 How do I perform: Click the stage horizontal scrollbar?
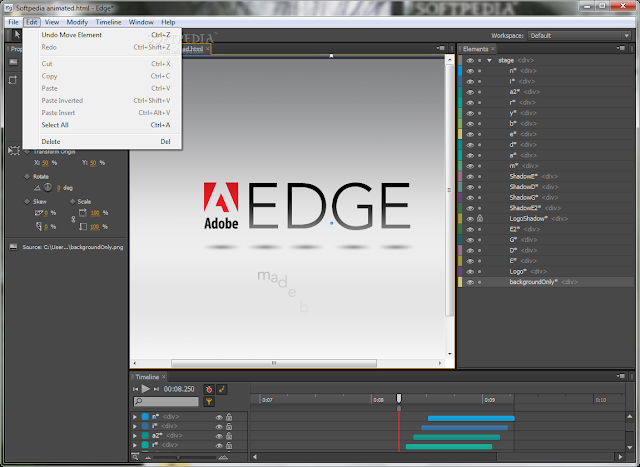coord(273,363)
